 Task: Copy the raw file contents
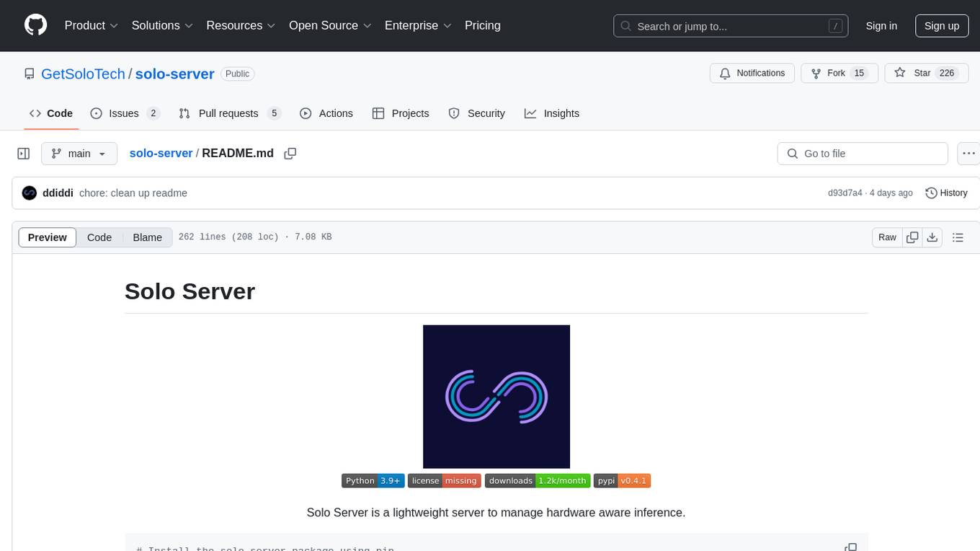pos(912,237)
